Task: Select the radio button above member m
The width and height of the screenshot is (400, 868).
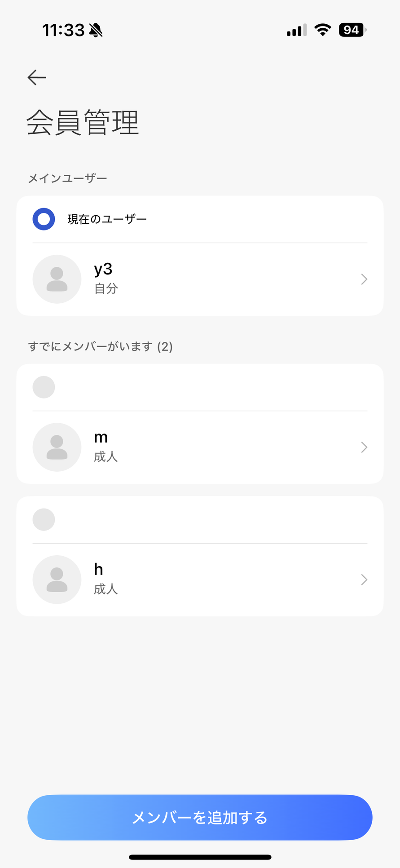Action: tap(44, 387)
